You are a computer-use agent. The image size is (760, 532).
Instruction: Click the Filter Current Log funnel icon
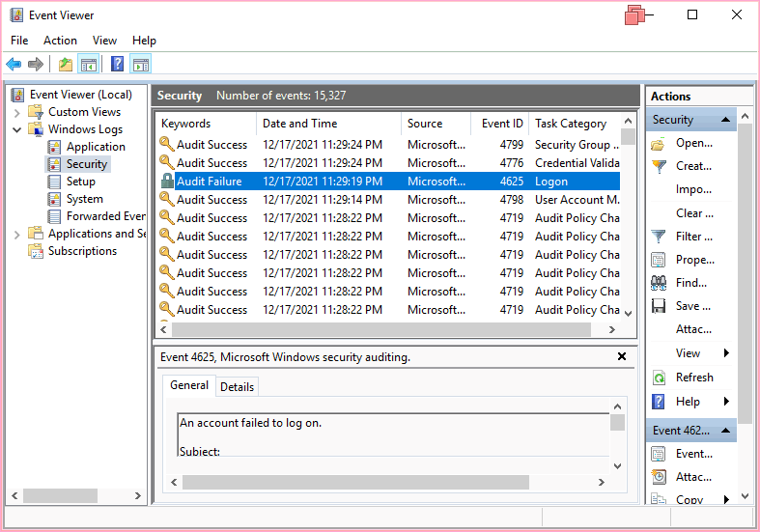[659, 237]
